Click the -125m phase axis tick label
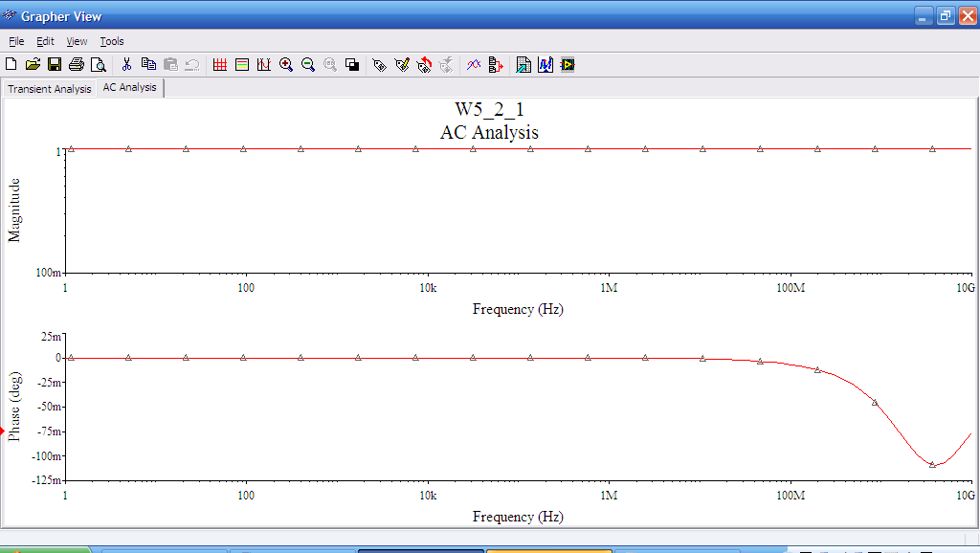The height and width of the screenshot is (553, 980). (46, 480)
